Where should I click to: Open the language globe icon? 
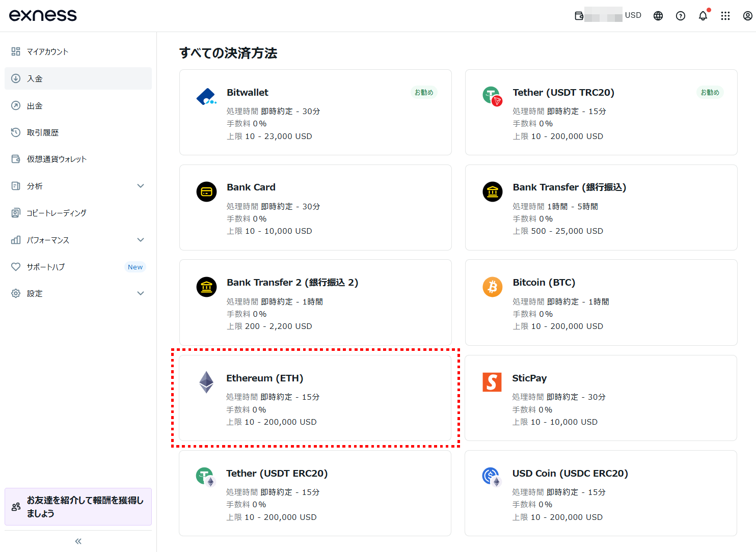point(658,16)
